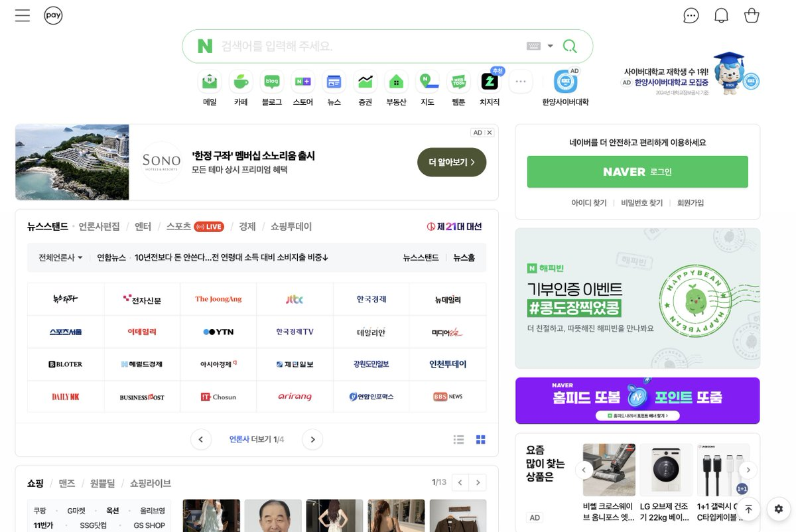The height and width of the screenshot is (532, 796).
Task: Open the Naver Pay icon
Action: 54,15
